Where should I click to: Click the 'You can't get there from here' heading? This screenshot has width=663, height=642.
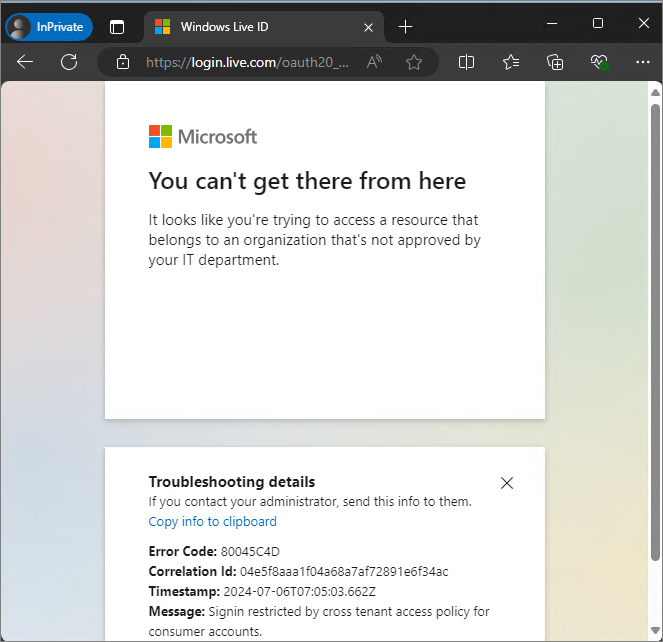(x=307, y=182)
